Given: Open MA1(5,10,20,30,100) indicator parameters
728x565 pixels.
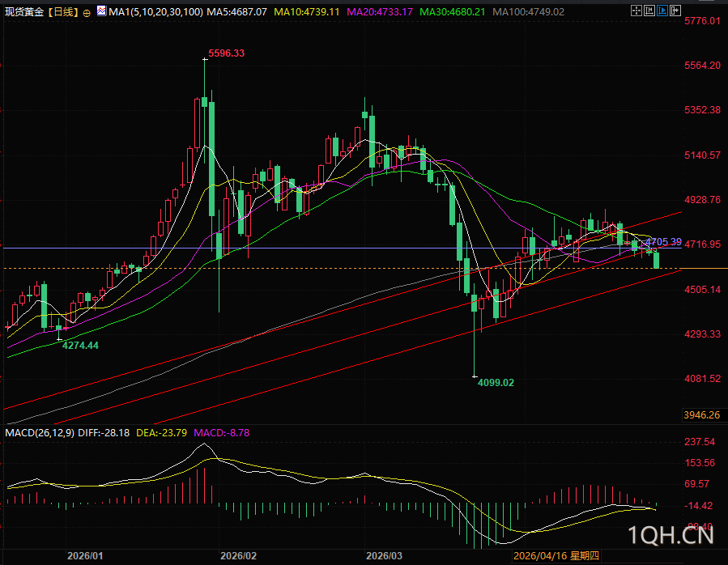Looking at the screenshot, I should click(156, 12).
